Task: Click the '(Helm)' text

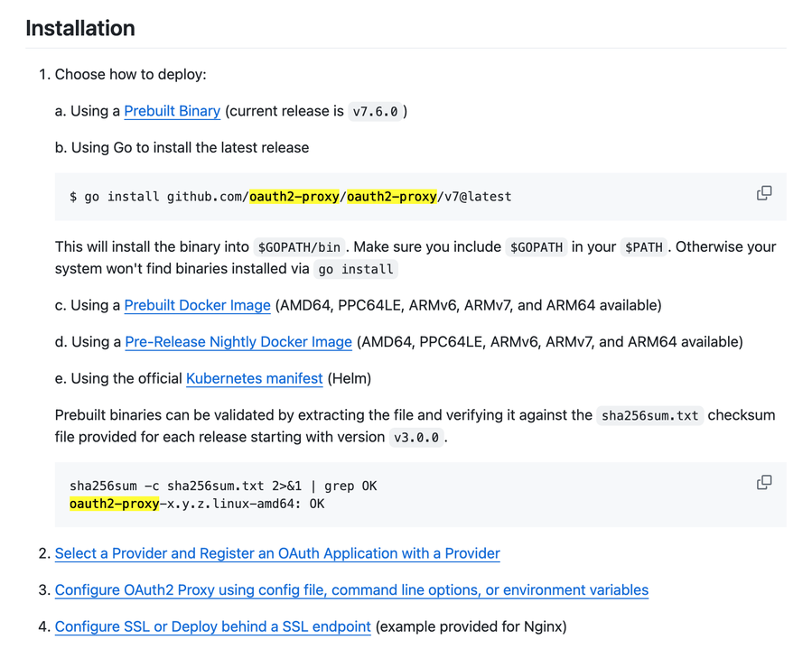Action: [x=349, y=379]
